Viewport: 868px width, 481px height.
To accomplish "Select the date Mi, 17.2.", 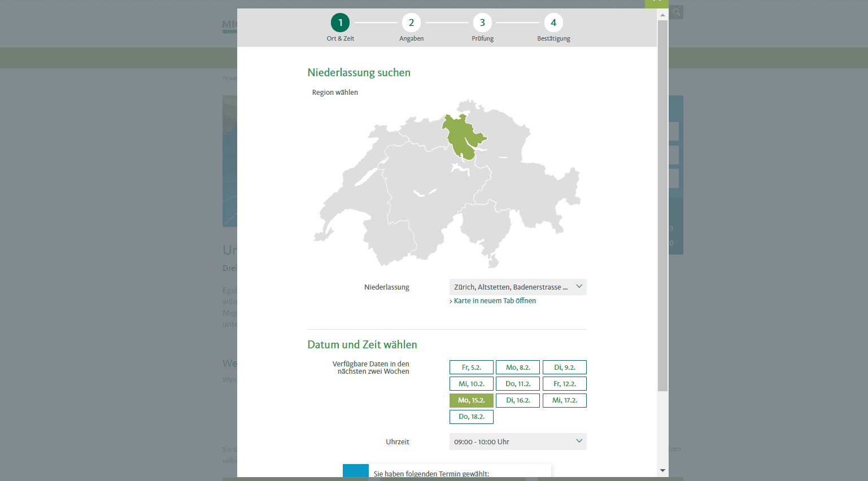I will tap(564, 400).
